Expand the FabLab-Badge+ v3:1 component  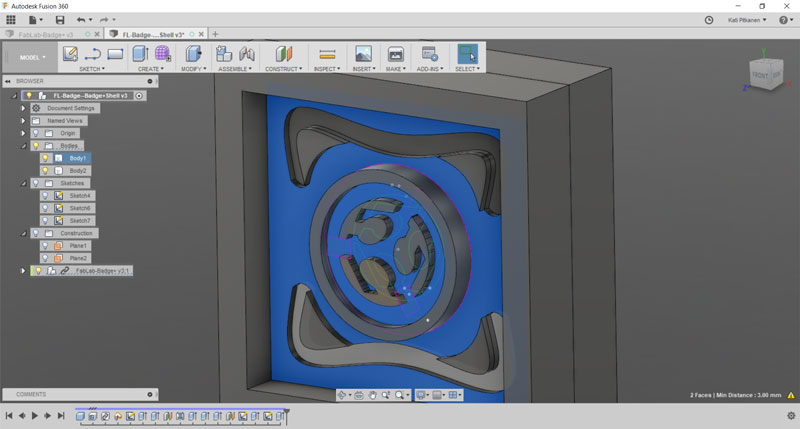coord(23,271)
